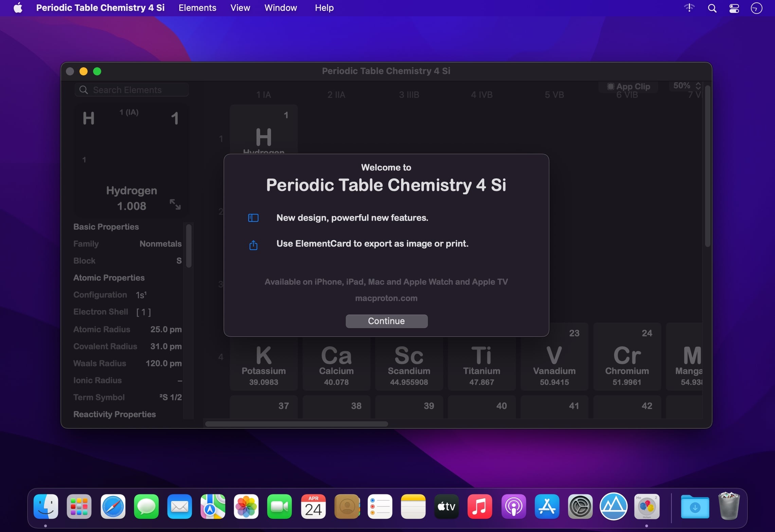
Task: Open Spotlight search in the menu bar
Action: click(712, 8)
